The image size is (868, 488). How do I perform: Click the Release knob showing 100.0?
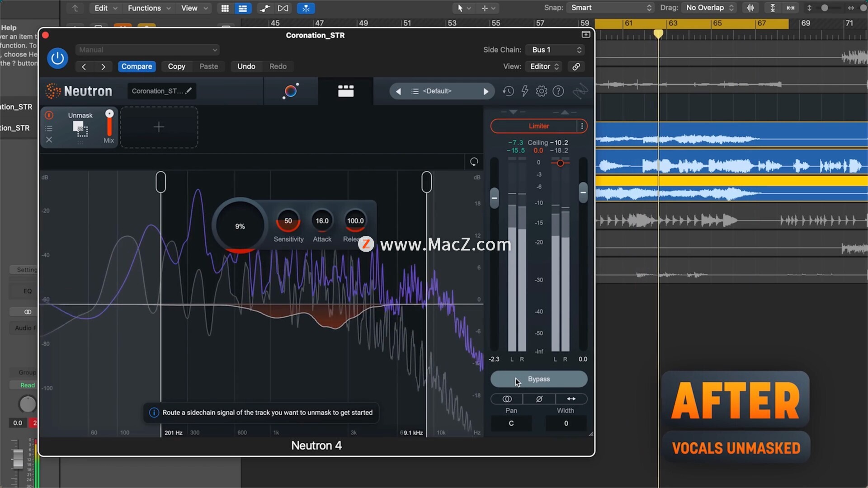[355, 221]
